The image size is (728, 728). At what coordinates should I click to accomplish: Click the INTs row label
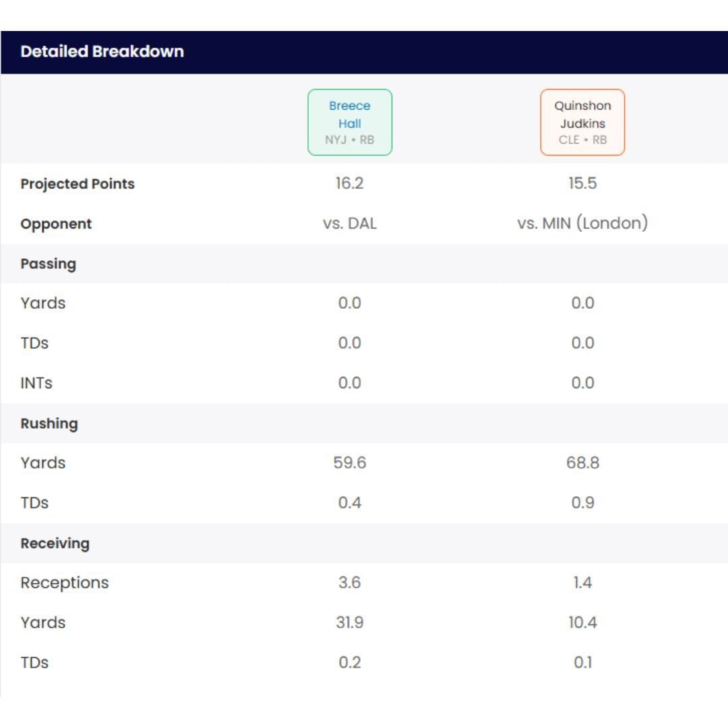36,383
